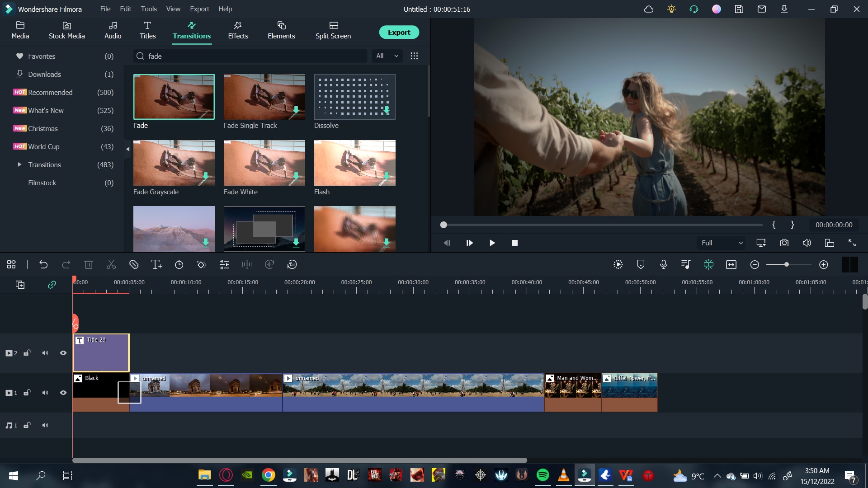
Task: Click the scissors cut tool
Action: (x=112, y=264)
